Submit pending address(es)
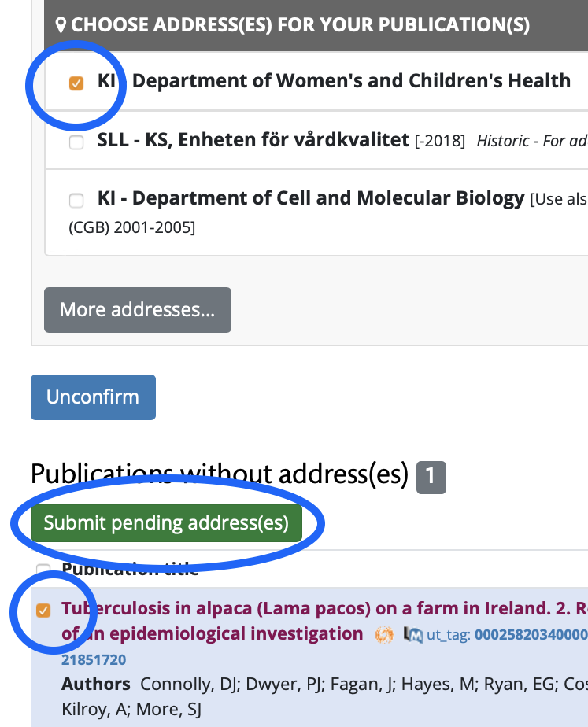Screen dimensions: 588x727 coord(166,523)
